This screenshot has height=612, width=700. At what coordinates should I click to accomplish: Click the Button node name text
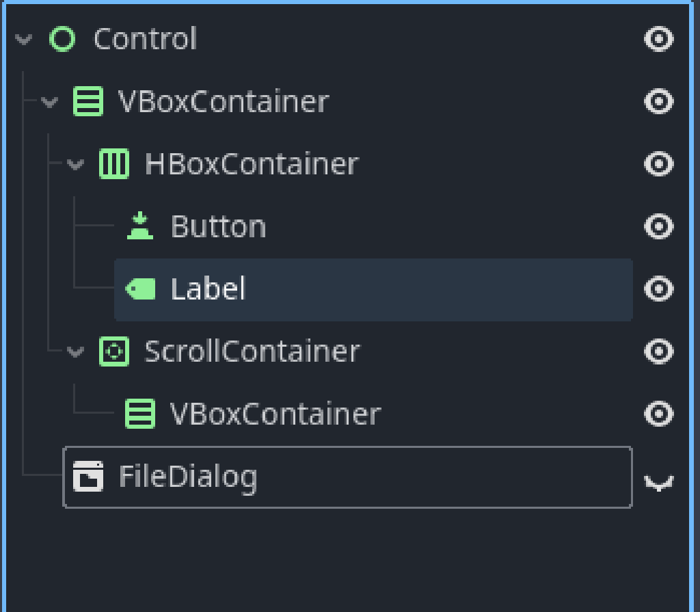218,226
